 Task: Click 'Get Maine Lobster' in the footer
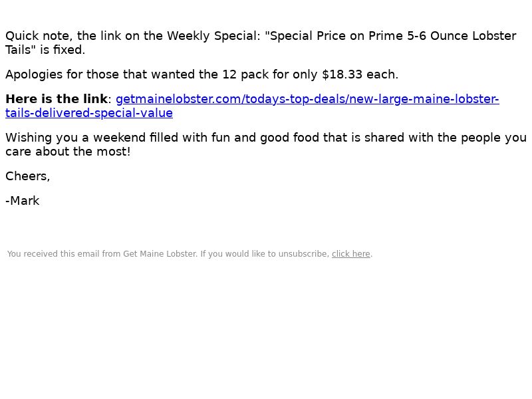[x=160, y=254]
